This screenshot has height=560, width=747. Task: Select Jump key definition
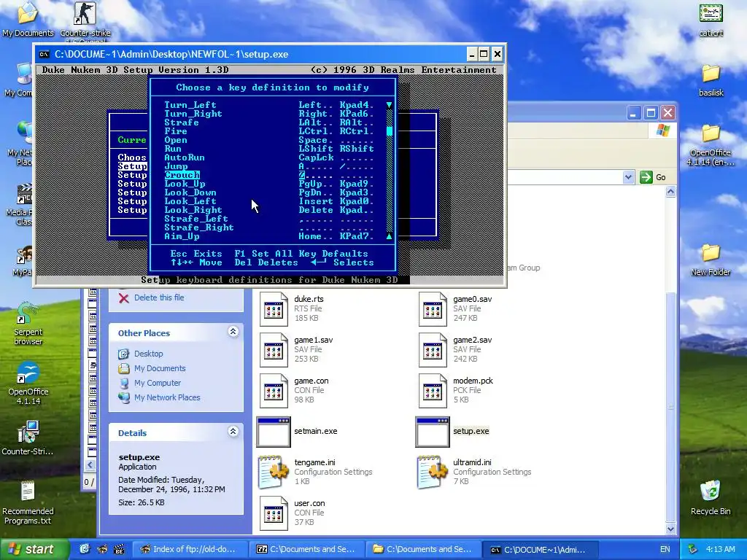pos(176,166)
